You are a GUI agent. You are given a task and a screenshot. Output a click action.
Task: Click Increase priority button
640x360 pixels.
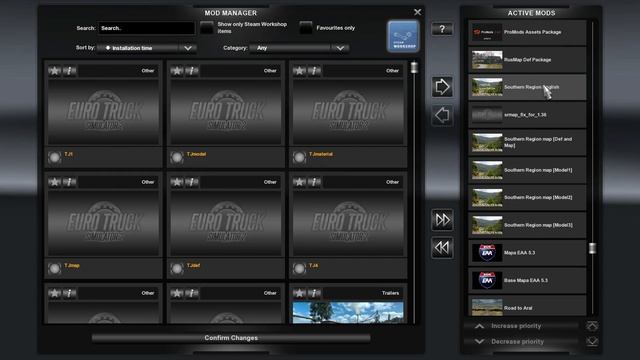coord(521,326)
